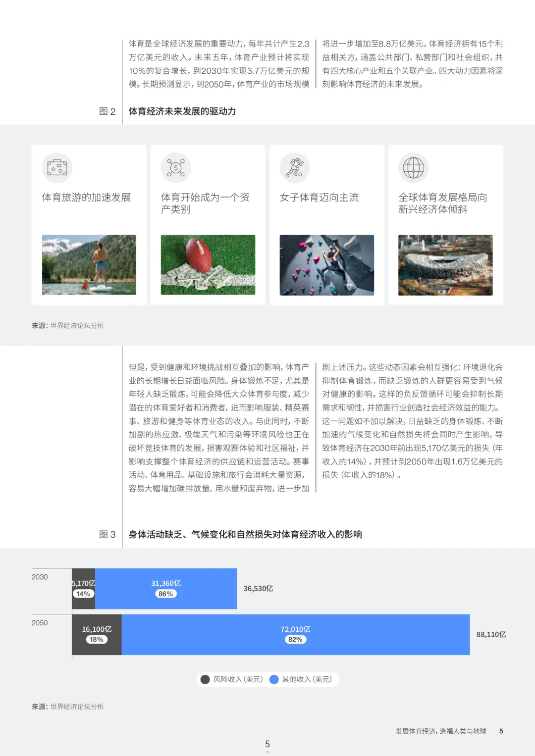Click the 18% percentage badge
This screenshot has height=756, width=535.
(97, 639)
